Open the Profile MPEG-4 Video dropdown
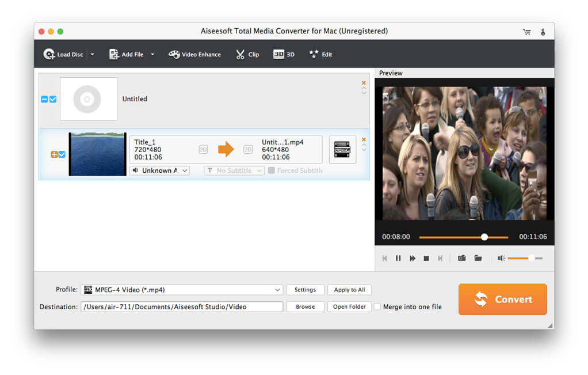Image resolution: width=588 pixels, height=375 pixels. coord(182,290)
